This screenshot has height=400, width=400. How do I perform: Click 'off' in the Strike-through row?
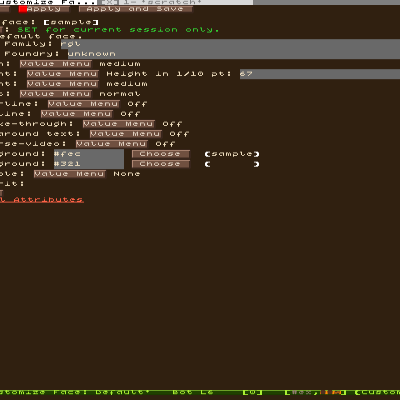tap(172, 124)
